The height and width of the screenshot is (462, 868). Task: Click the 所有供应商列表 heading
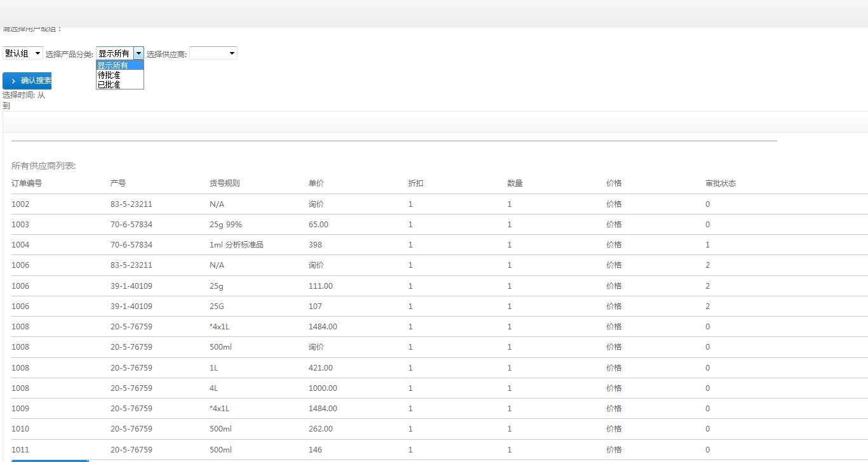[44, 166]
